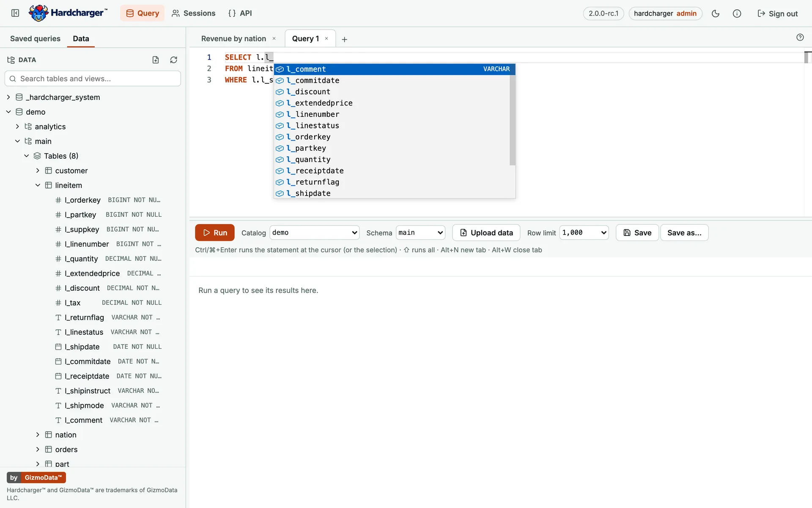This screenshot has height=508, width=812.
Task: Click the new file icon in the DATA panel
Action: [156, 60]
